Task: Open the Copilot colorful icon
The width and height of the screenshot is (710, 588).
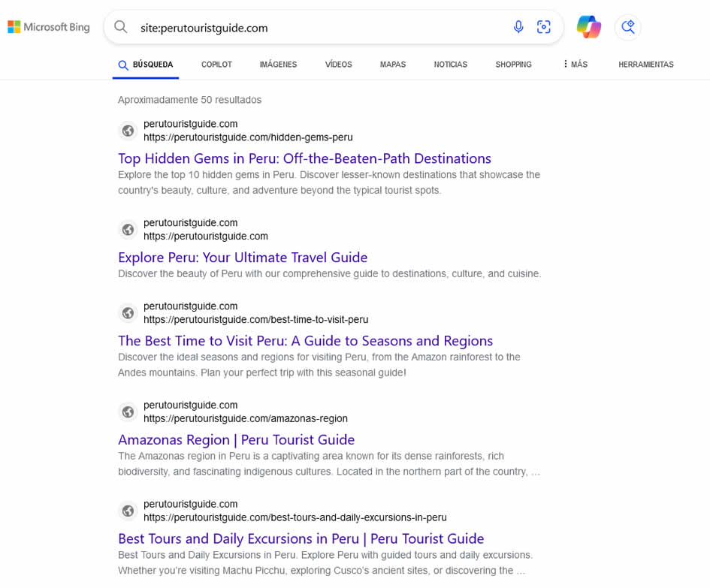Action: click(588, 27)
